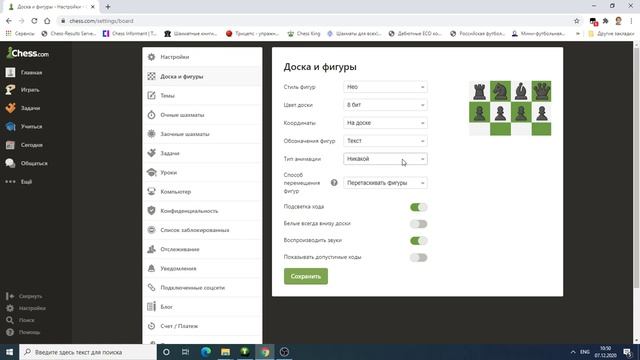Open Chrome three-dot menu
The width and height of the screenshot is (640, 360).
(x=631, y=21)
